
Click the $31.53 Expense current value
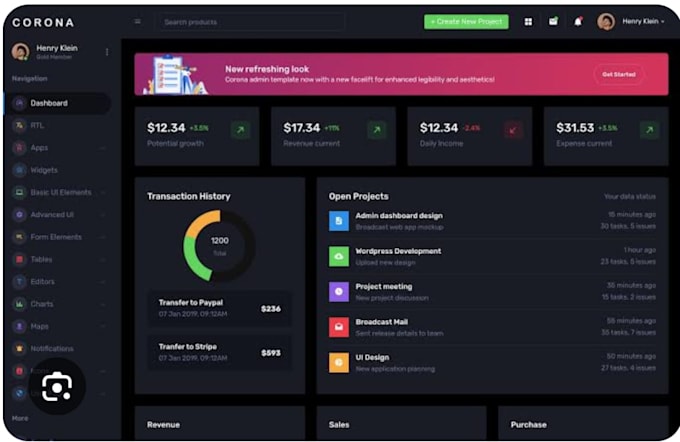(575, 128)
